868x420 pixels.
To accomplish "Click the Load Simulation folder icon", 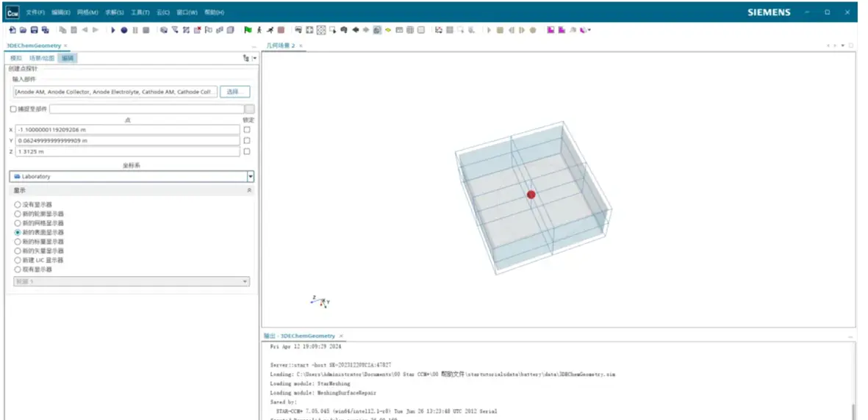I will tap(24, 30).
